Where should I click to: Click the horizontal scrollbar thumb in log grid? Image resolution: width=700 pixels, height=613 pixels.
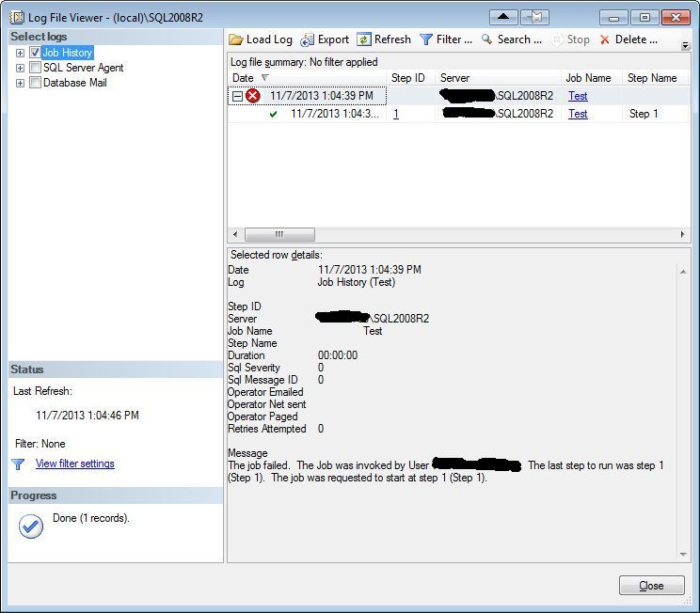point(279,234)
